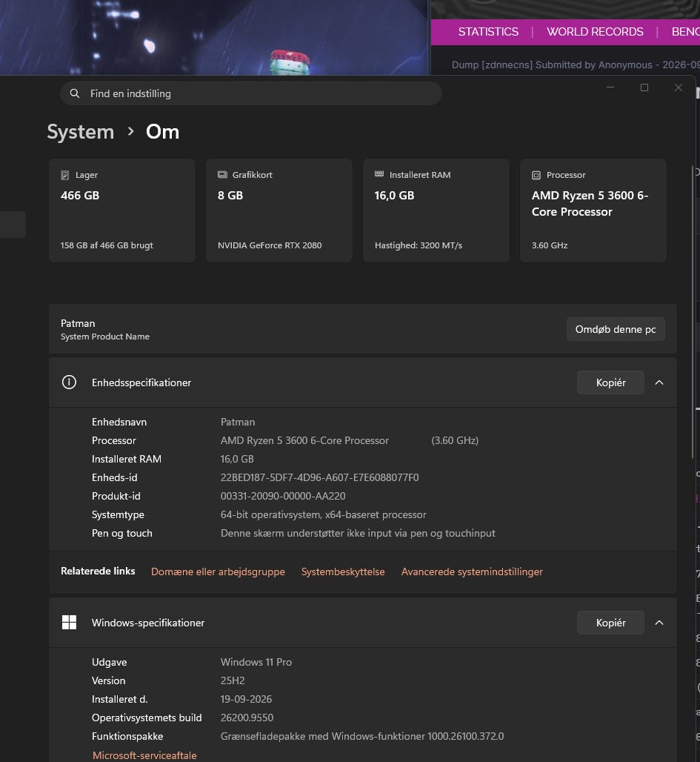The image size is (700, 762).
Task: Open Domæne eller arbejdsgruppe link
Action: (x=218, y=571)
